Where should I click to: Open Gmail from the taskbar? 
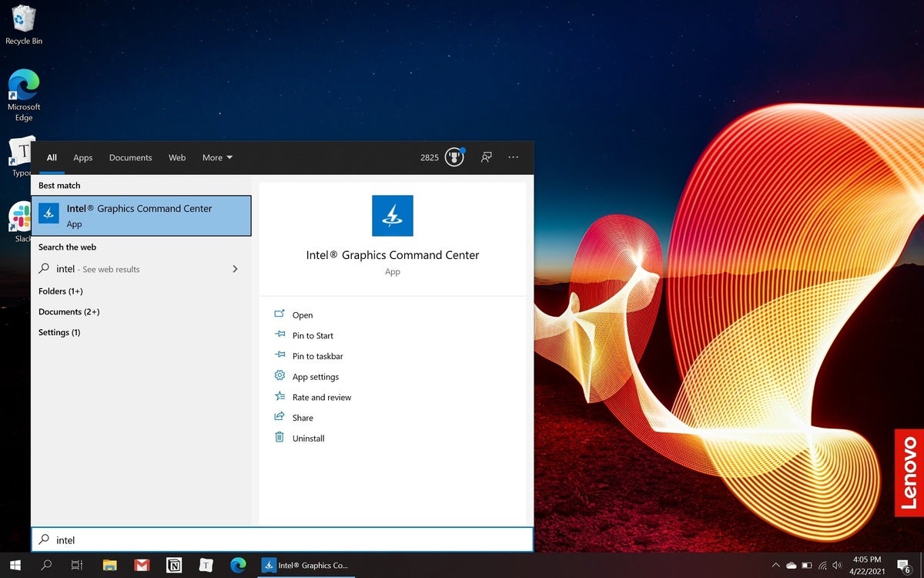142,565
